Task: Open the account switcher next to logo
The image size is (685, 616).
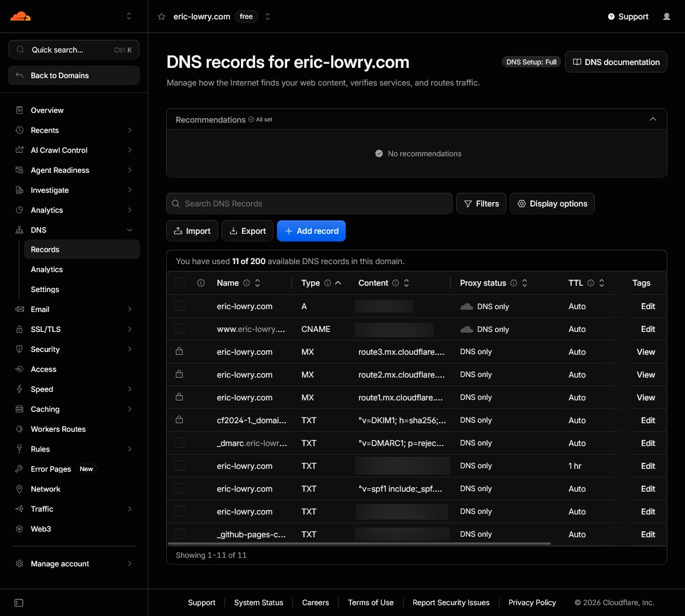Action: tap(129, 16)
